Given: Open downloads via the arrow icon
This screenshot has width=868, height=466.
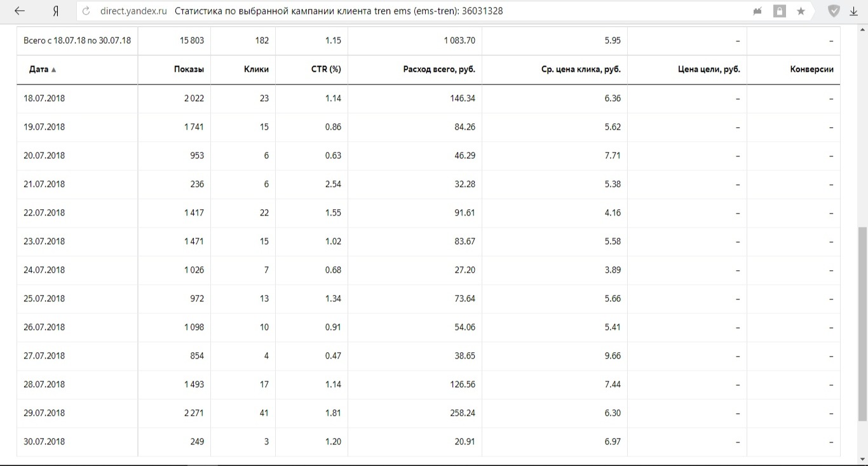Looking at the screenshot, I should point(854,11).
